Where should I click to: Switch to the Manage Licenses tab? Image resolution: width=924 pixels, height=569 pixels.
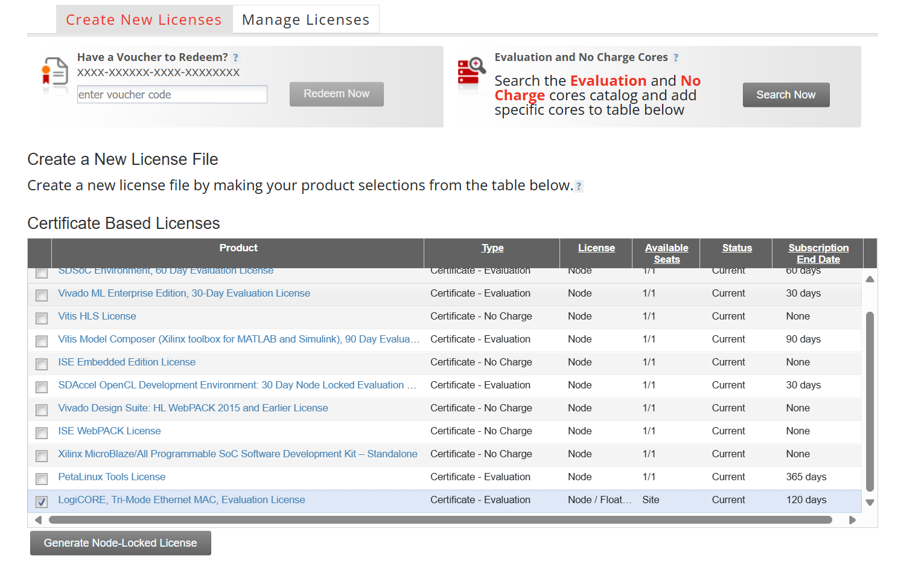[x=305, y=19]
